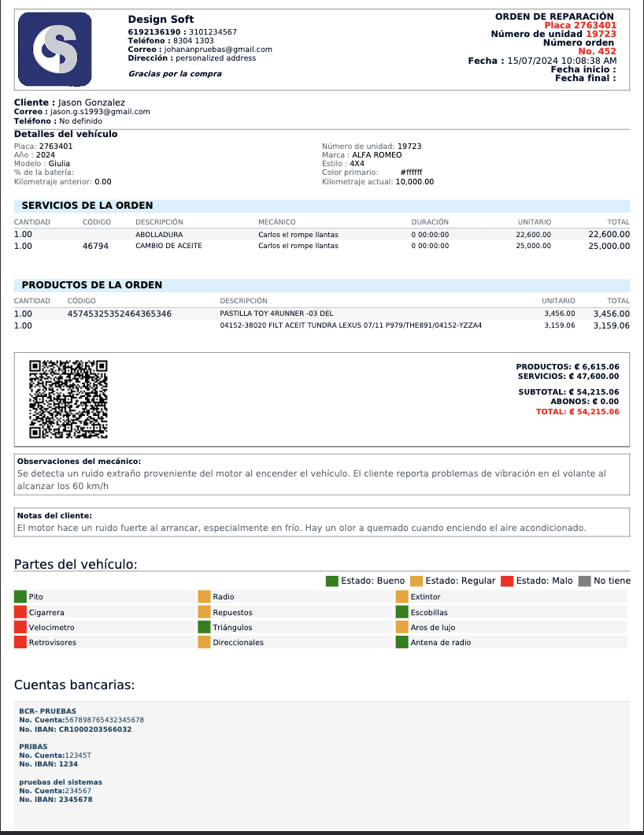Click the 'DURACIÓN' column header

tap(430, 222)
